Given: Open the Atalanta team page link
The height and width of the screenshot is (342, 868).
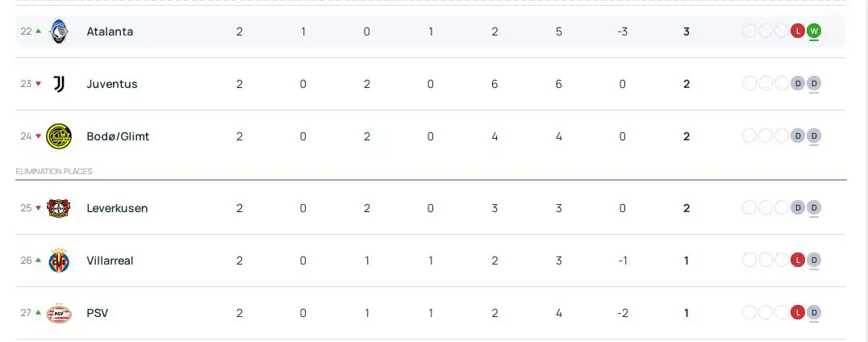Looking at the screenshot, I should tap(110, 31).
